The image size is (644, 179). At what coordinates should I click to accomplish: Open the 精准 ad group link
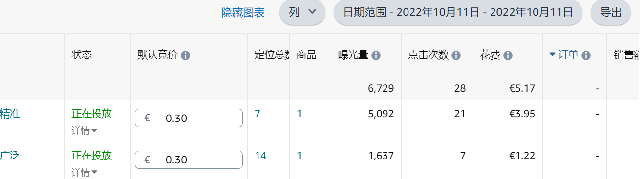pyautogui.click(x=10, y=114)
